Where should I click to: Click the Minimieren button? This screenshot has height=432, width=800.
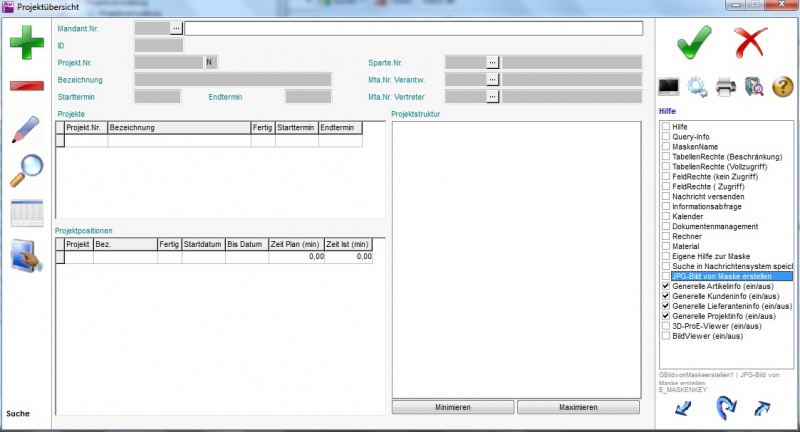tap(452, 408)
